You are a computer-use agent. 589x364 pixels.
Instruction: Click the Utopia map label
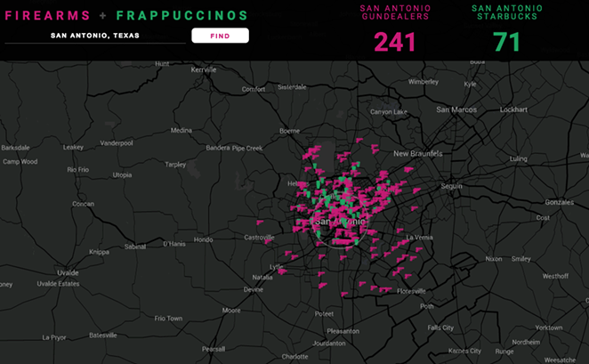(122, 175)
